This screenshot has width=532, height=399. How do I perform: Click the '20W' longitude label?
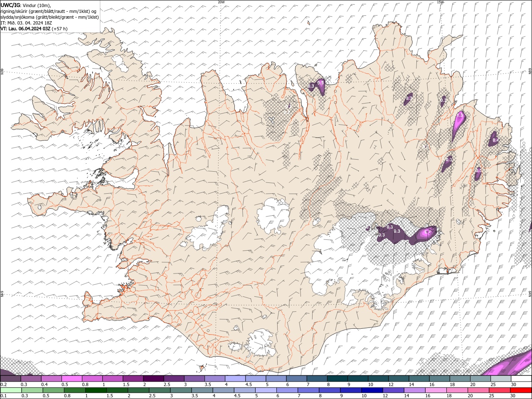coord(221,2)
